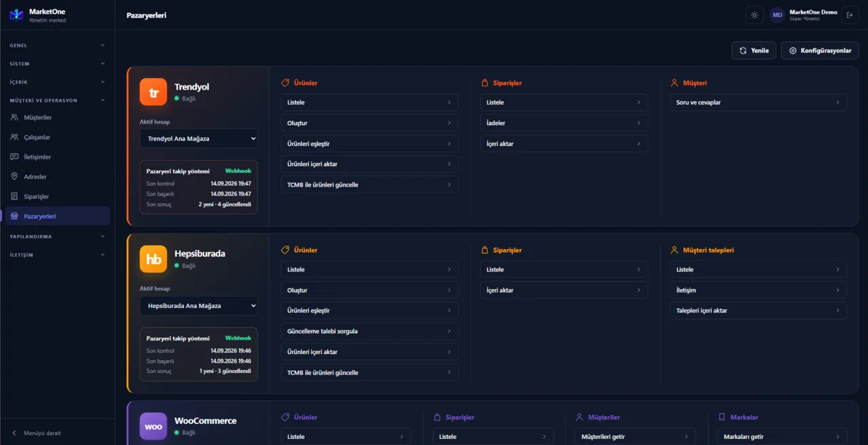Toggle the light/dark theme sun icon
This screenshot has width=868, height=445.
click(x=754, y=15)
